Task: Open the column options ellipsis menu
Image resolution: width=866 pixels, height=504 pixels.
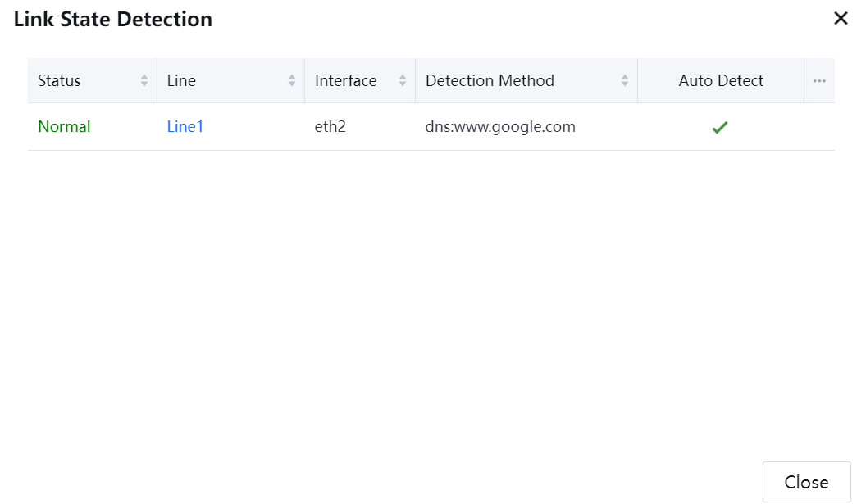Action: (x=819, y=81)
